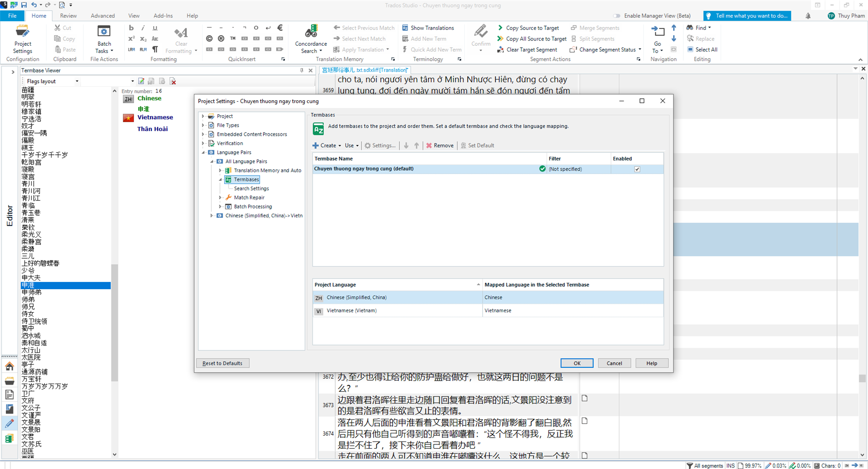The width and height of the screenshot is (868, 469).
Task: Save with the quick access toolbar icon
Action: point(24,5)
